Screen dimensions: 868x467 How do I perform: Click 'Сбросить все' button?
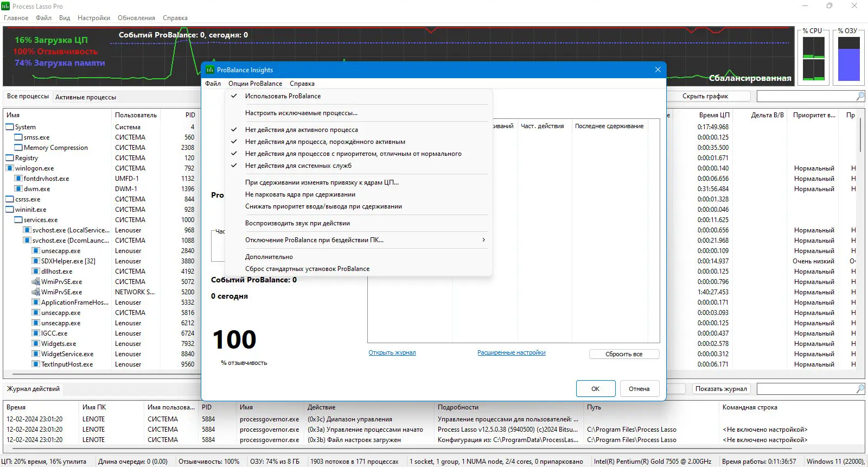[624, 354]
